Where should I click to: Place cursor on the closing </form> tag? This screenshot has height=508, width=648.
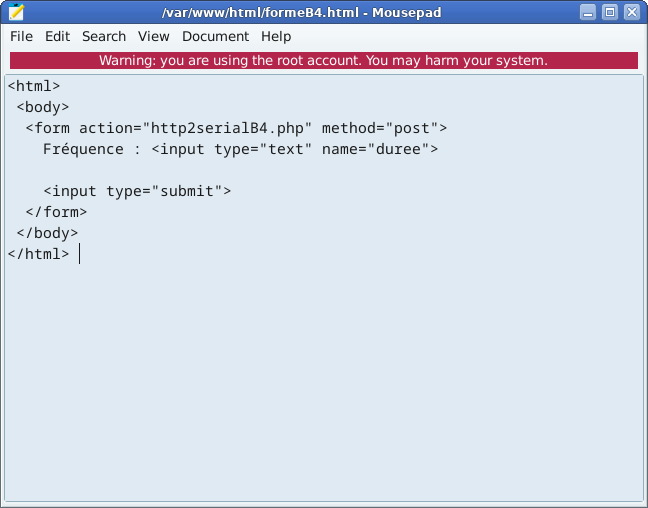click(56, 212)
